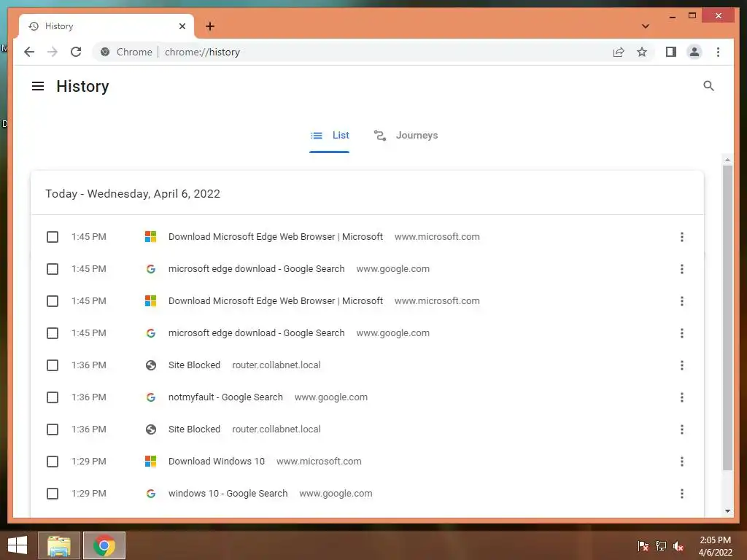Close the History tab
Viewport: 747px width, 560px height.
[182, 26]
